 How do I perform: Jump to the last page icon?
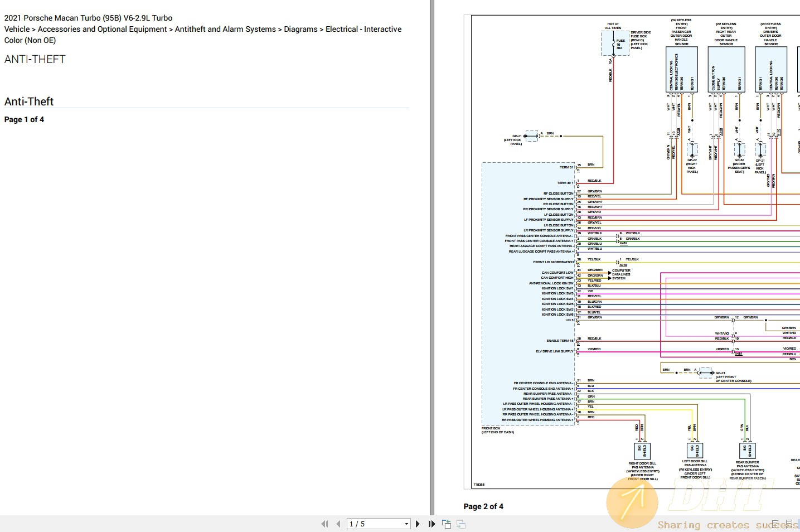click(x=431, y=524)
